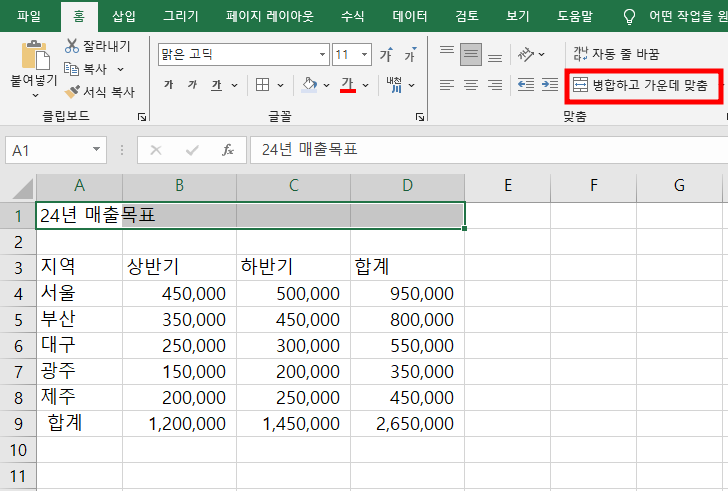Open copy options arrow next to 복사
Screen dimensions: 728x491
120,70
